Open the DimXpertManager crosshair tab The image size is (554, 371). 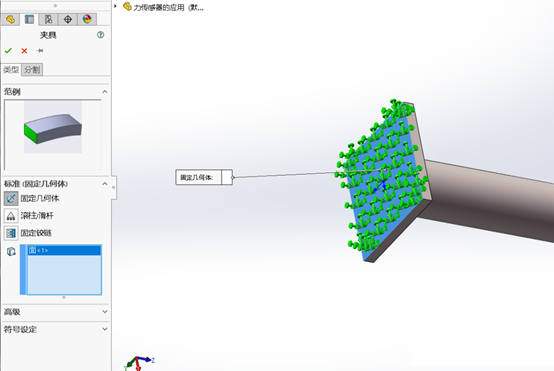[67, 19]
